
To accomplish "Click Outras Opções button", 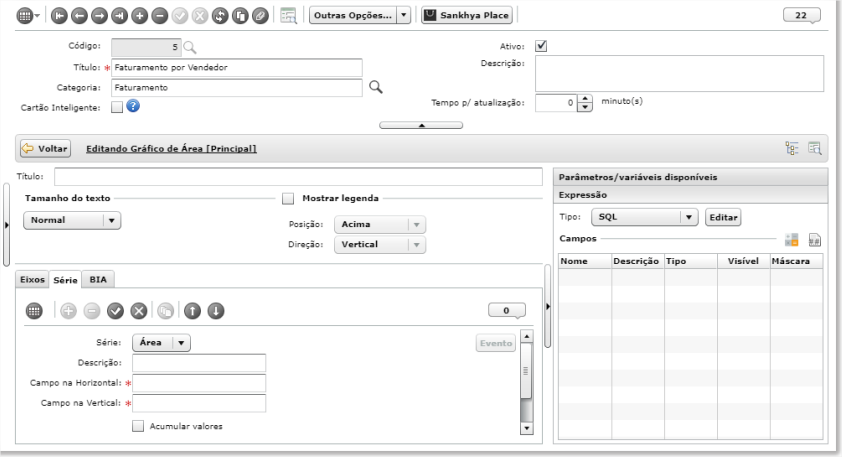I will pyautogui.click(x=353, y=15).
